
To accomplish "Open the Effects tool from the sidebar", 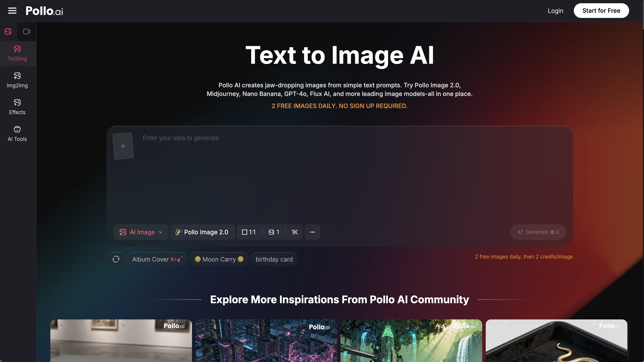I will pos(17,107).
